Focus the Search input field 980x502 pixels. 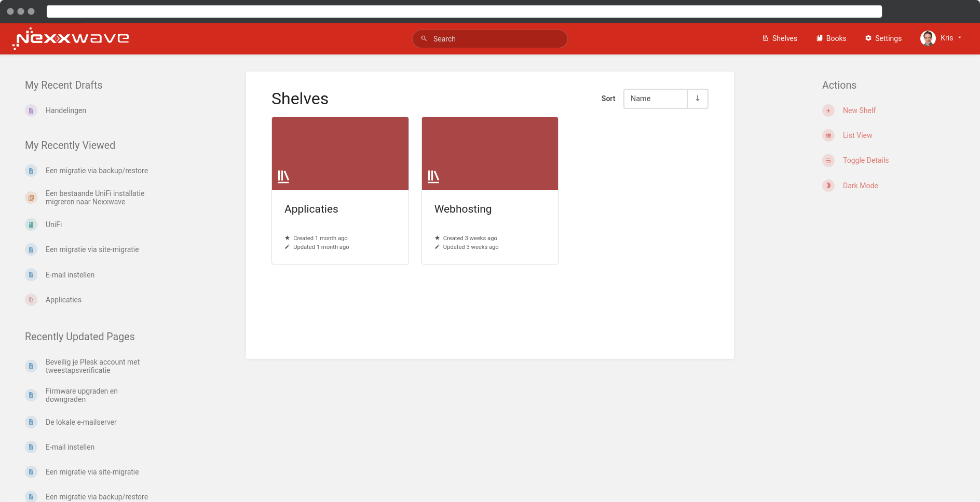click(489, 39)
